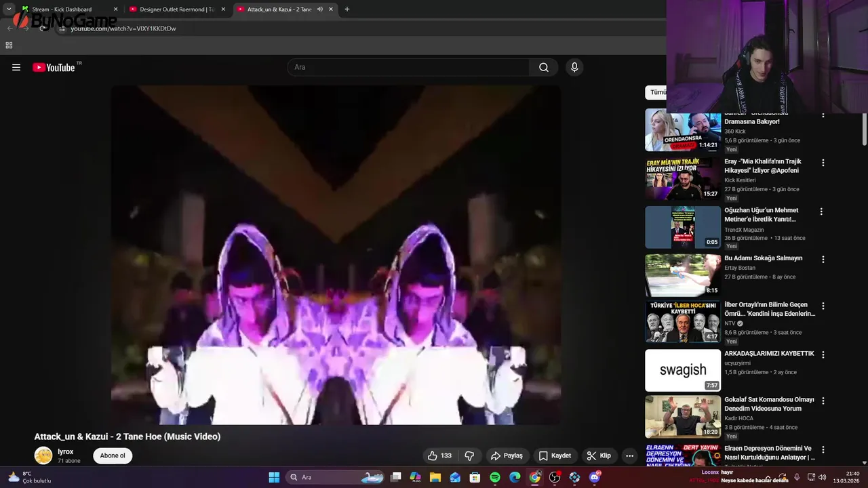Open options for Elraen Depresyon video

tap(823, 450)
